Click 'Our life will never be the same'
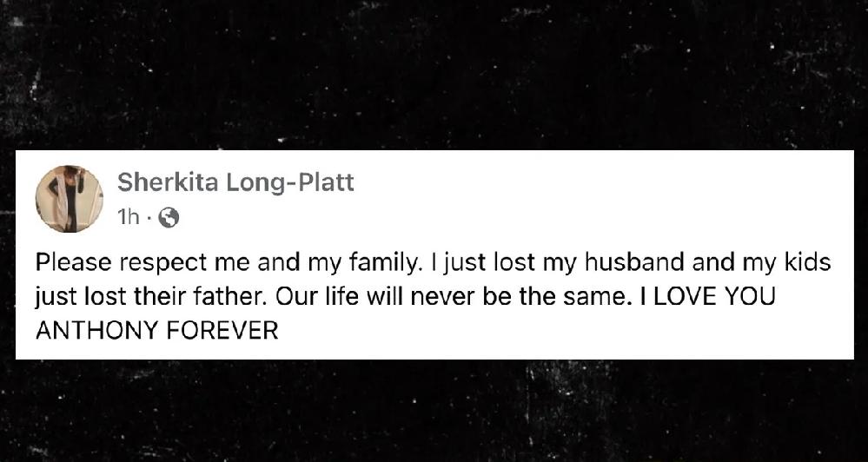868x462 pixels. click(454, 296)
